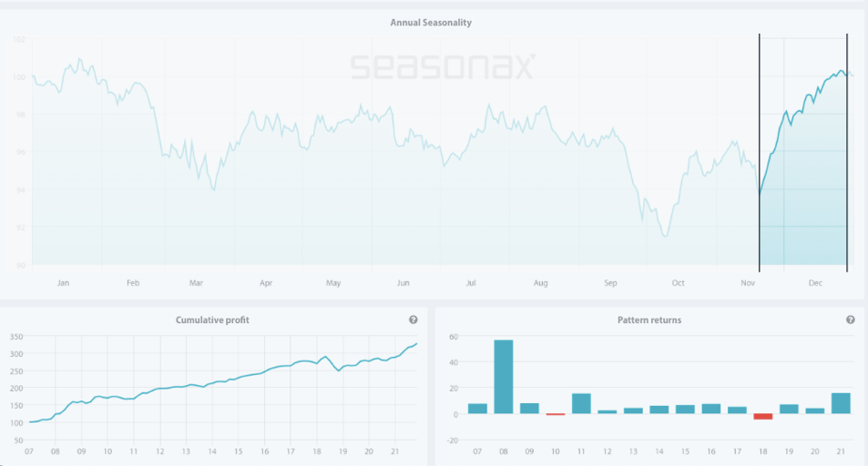Click the start-date marker line in November

(759, 153)
